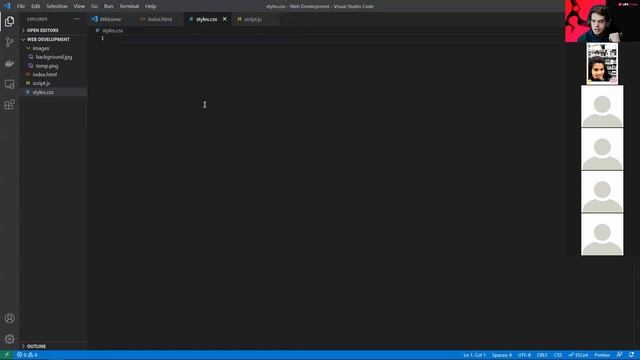Open the File menu
640x360 pixels.
[21, 6]
